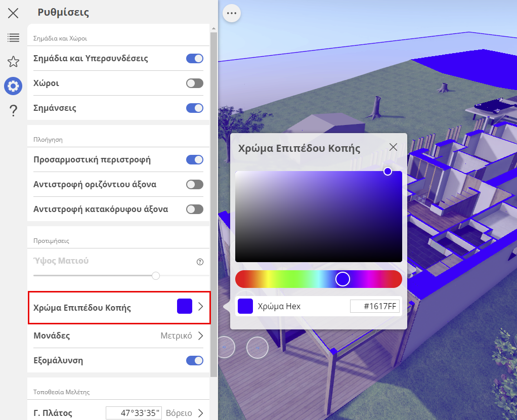
Task: Click the Ύψος Ματιού slider handle
Action: point(156,275)
